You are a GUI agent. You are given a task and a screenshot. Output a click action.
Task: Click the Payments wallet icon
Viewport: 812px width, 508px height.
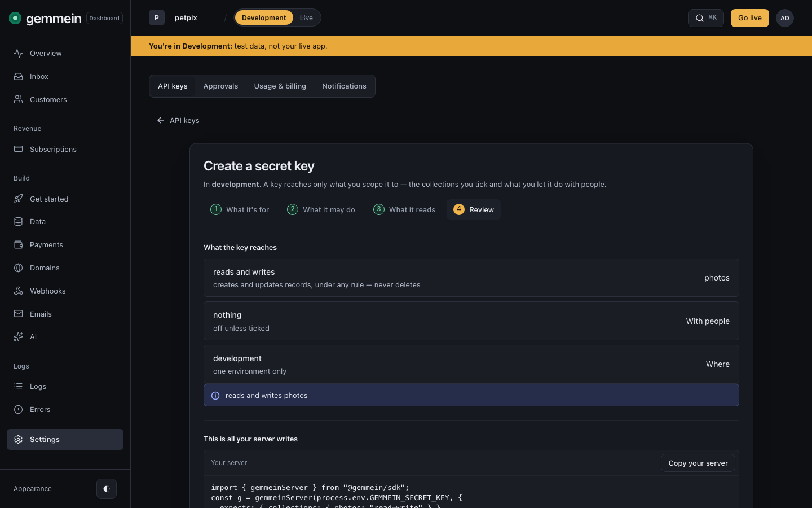coord(19,244)
